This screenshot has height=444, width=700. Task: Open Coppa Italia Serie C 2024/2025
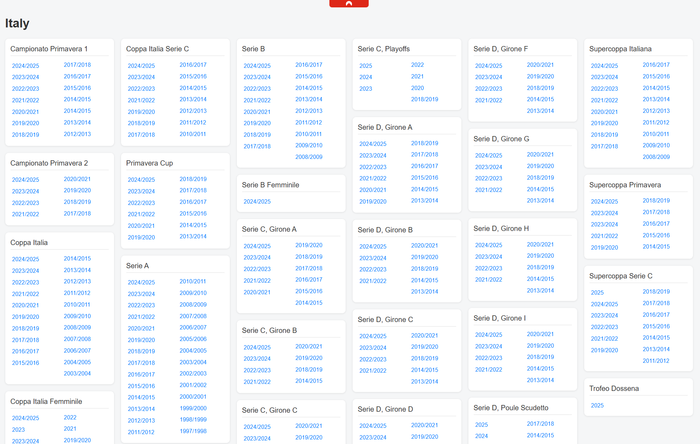142,66
